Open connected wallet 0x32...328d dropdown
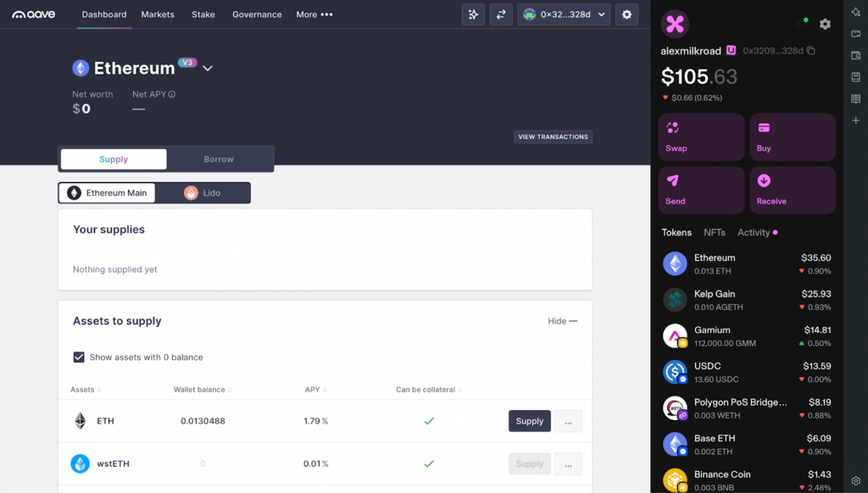The width and height of the screenshot is (868, 493). click(x=564, y=14)
